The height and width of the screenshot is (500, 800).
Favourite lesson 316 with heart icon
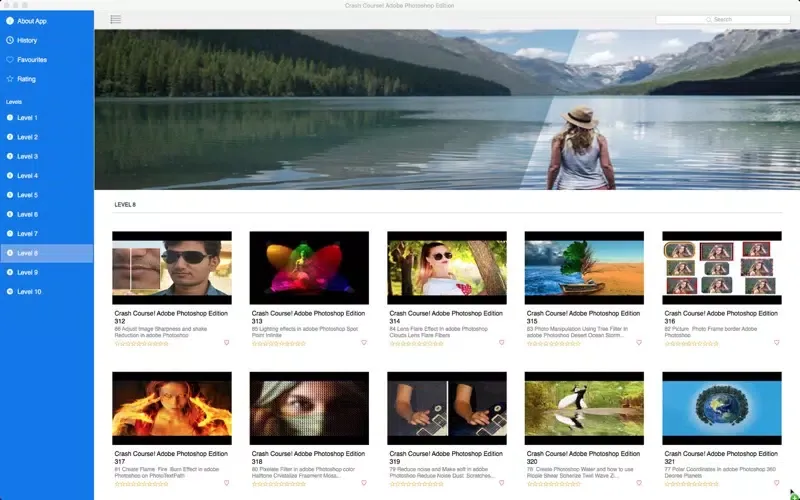[x=777, y=343]
